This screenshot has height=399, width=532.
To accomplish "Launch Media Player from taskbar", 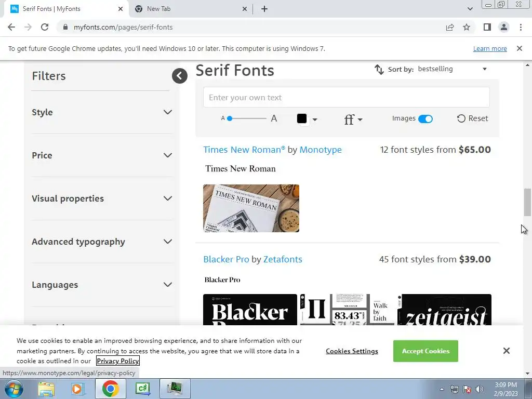I will tap(77, 389).
